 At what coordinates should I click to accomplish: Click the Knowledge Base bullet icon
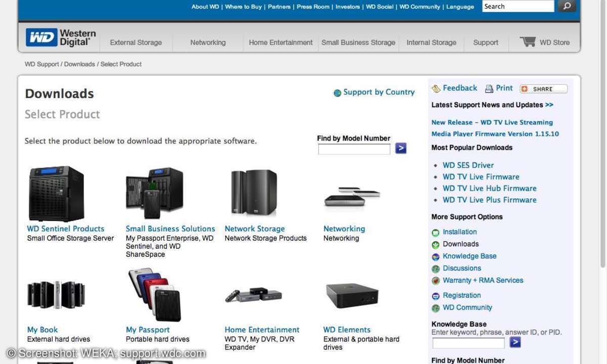[436, 257]
